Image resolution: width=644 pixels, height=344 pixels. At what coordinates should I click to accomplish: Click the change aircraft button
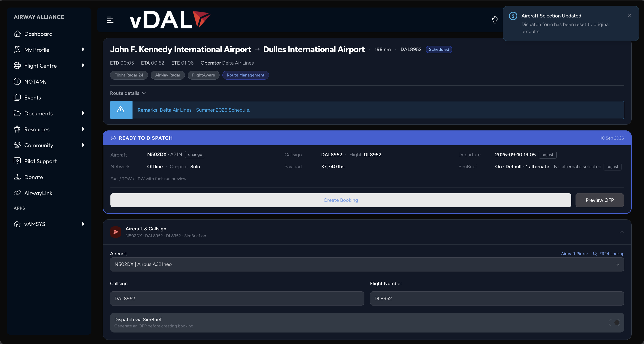[195, 155]
